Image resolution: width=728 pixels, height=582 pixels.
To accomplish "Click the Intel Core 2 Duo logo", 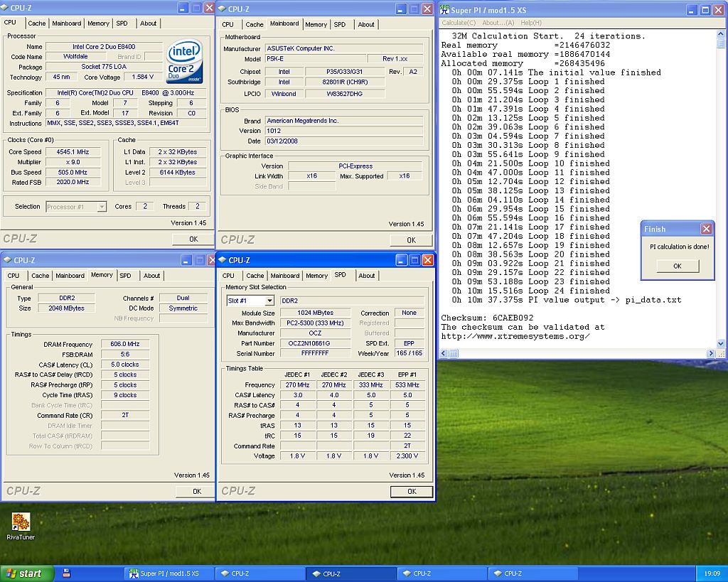I will coord(185,62).
